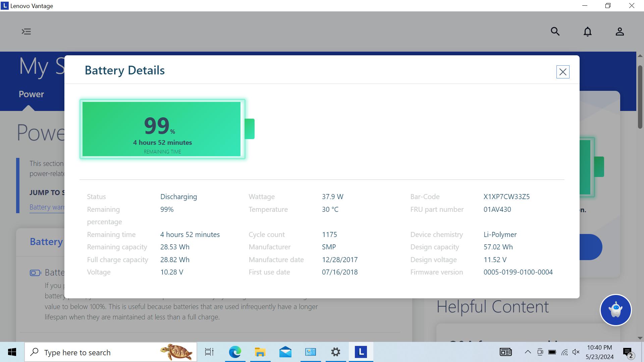Open the notifications bell
Screen dimensions: 644x362
click(x=587, y=32)
